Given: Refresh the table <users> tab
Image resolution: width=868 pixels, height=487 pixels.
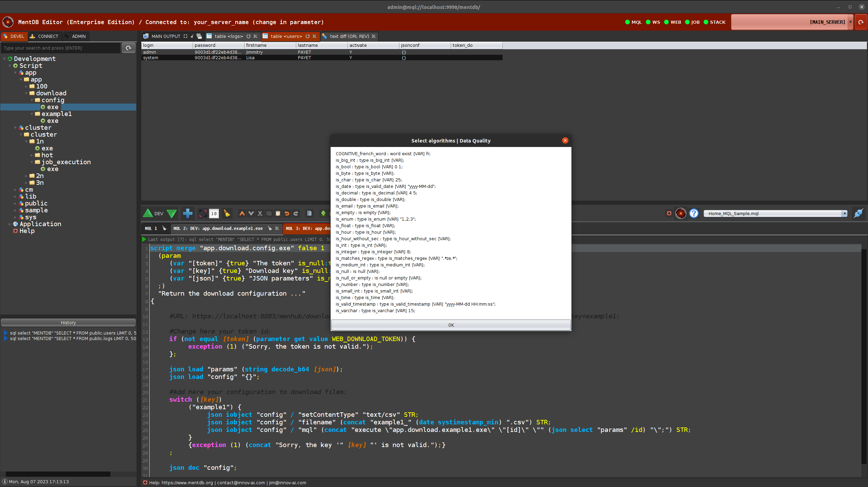Looking at the screenshot, I should (308, 36).
